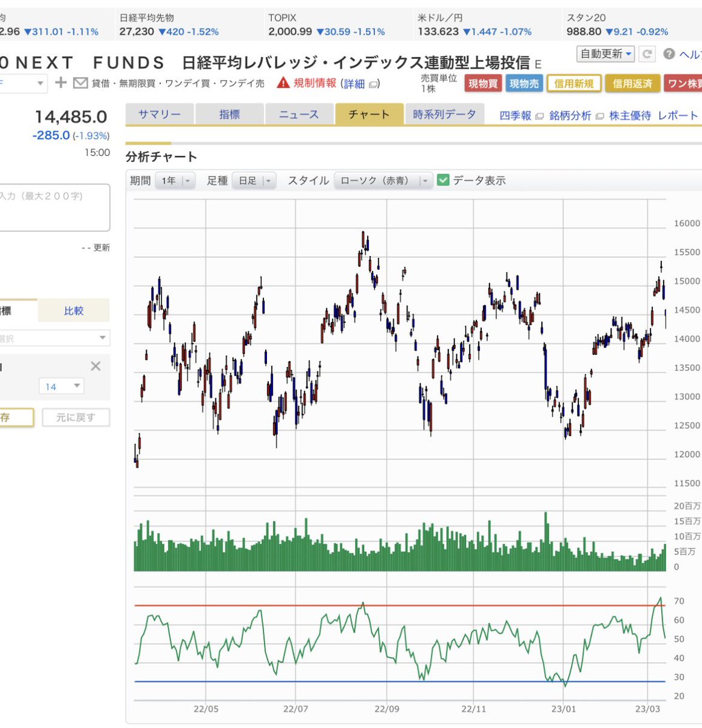
Task: Click the external icon next to 四季報
Action: pyautogui.click(x=539, y=116)
